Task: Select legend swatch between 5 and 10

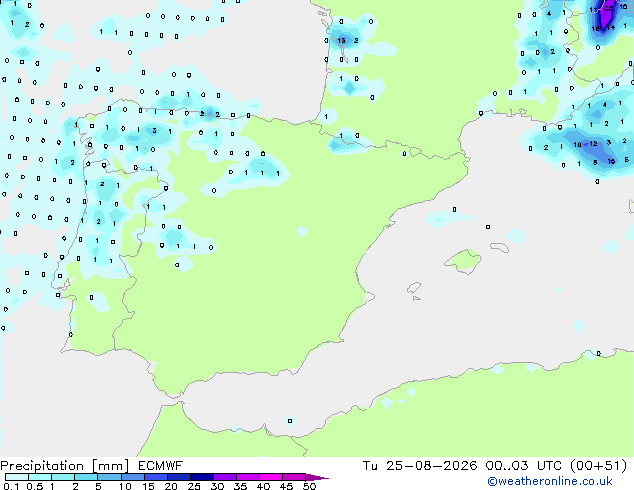Action: coord(109,477)
